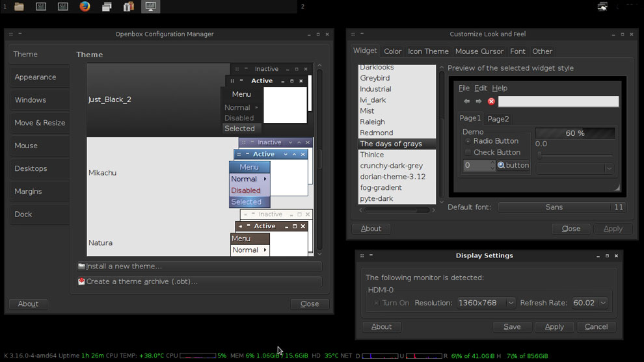
Task: Tick the Check Button in Demo preview
Action: coord(468,152)
